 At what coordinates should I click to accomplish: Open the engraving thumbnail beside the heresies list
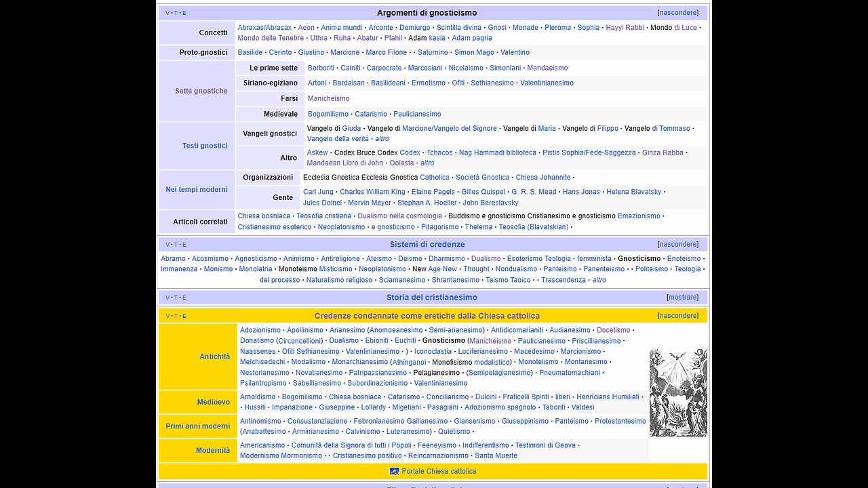point(678,392)
